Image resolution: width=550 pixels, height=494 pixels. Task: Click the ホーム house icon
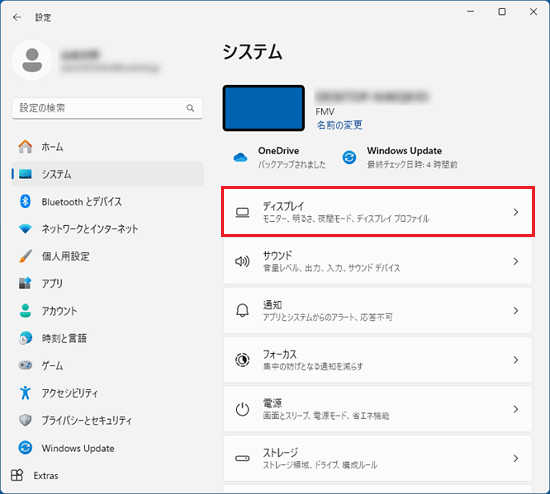pyautogui.click(x=25, y=147)
